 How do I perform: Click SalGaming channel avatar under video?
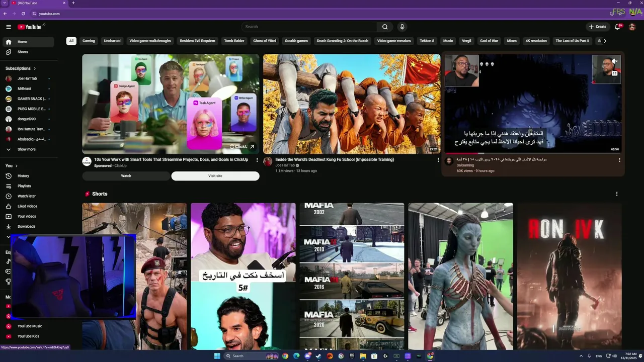pos(449,161)
